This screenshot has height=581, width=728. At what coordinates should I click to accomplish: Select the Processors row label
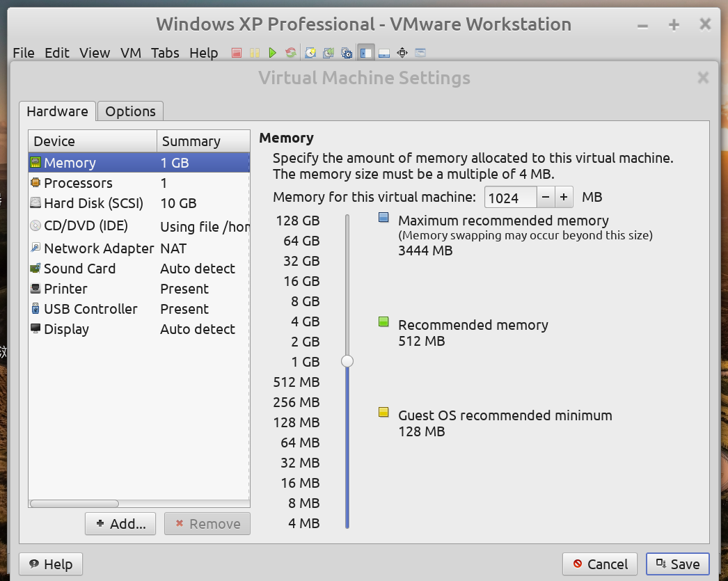point(78,183)
